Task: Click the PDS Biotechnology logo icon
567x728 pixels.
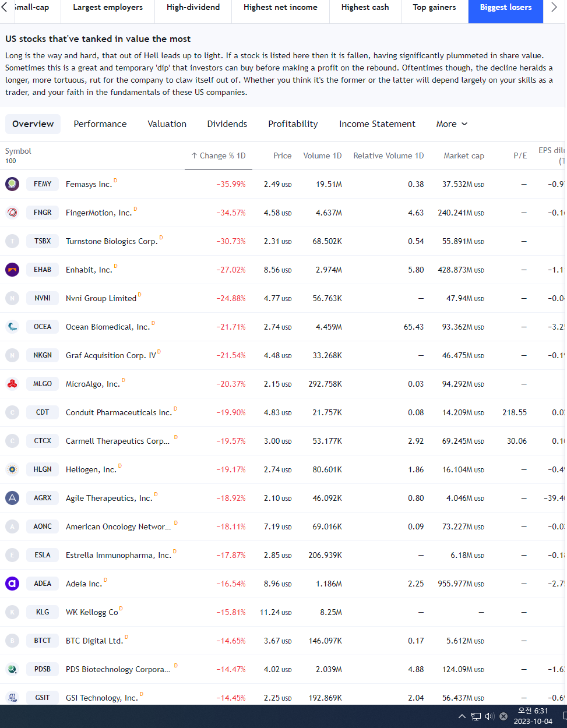Action: pyautogui.click(x=12, y=669)
